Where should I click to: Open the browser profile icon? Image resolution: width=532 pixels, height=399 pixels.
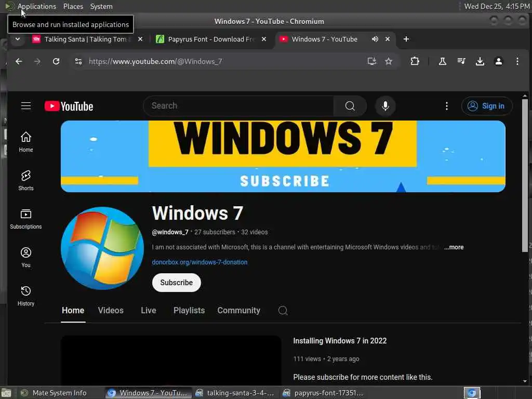498,61
